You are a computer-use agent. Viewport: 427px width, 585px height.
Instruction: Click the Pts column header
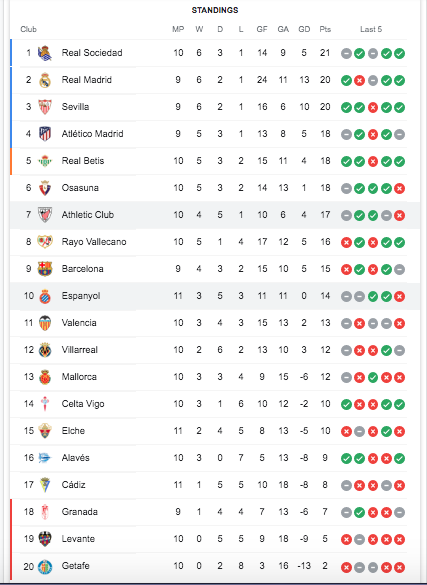(325, 29)
